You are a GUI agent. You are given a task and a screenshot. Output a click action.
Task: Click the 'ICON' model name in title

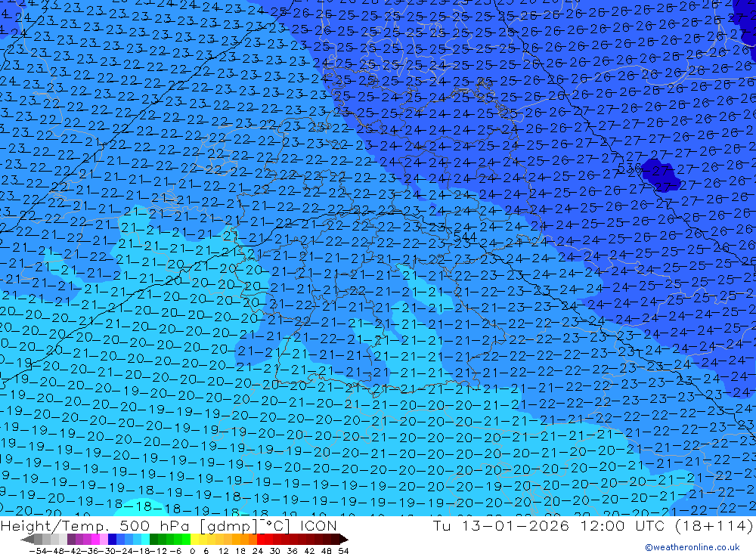point(318,525)
